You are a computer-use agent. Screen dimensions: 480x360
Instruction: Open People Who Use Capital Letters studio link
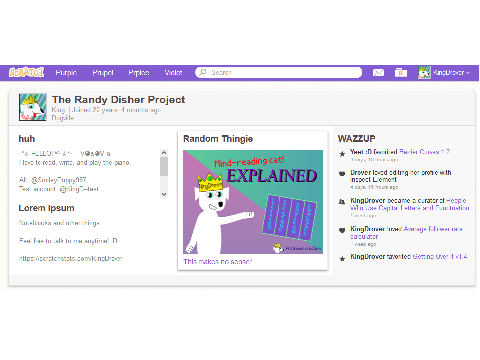(410, 204)
